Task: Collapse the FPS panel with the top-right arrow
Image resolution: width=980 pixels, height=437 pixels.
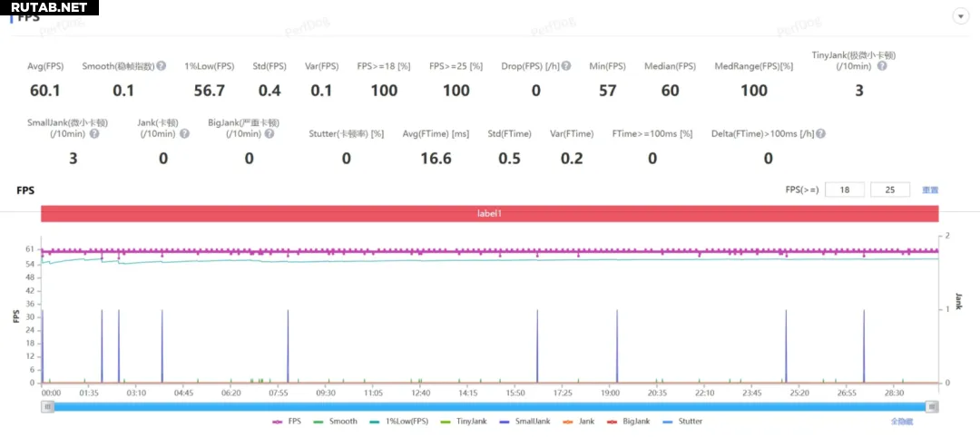Action: coord(960,16)
